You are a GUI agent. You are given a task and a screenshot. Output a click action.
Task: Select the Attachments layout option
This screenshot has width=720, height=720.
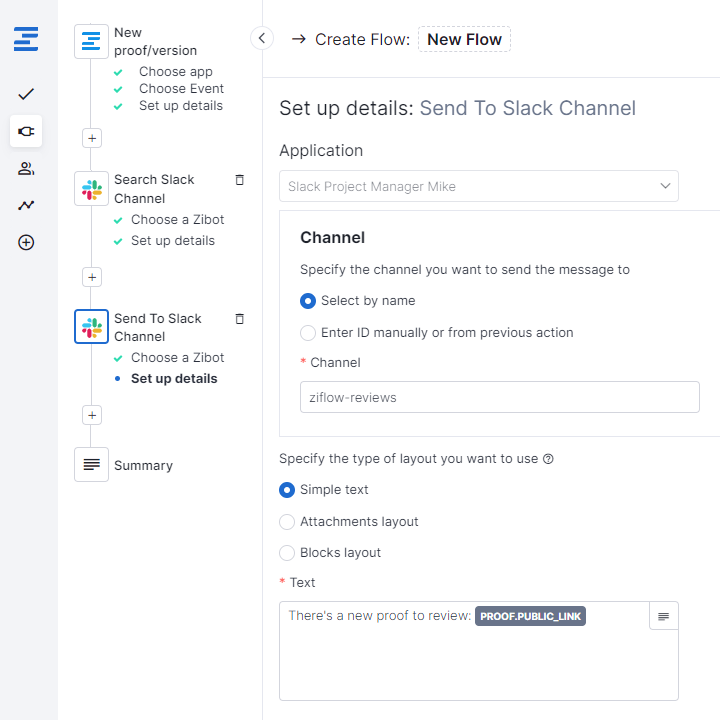pyautogui.click(x=287, y=522)
